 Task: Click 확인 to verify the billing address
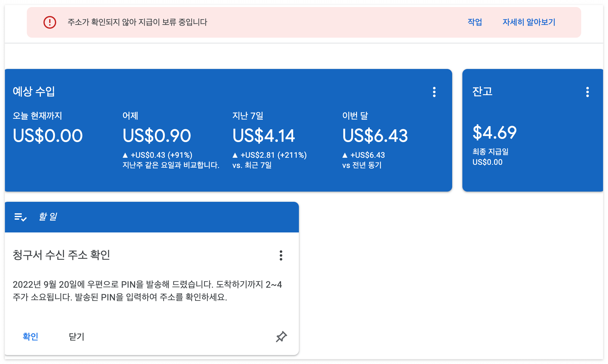[x=31, y=336]
